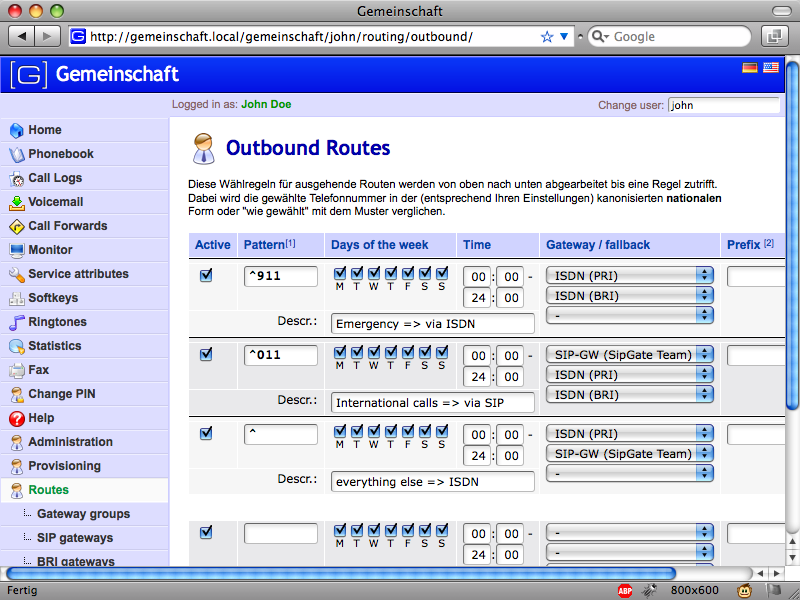Screen dimensions: 800x600
Task: Click the Home icon in sidebar
Action: click(x=16, y=131)
